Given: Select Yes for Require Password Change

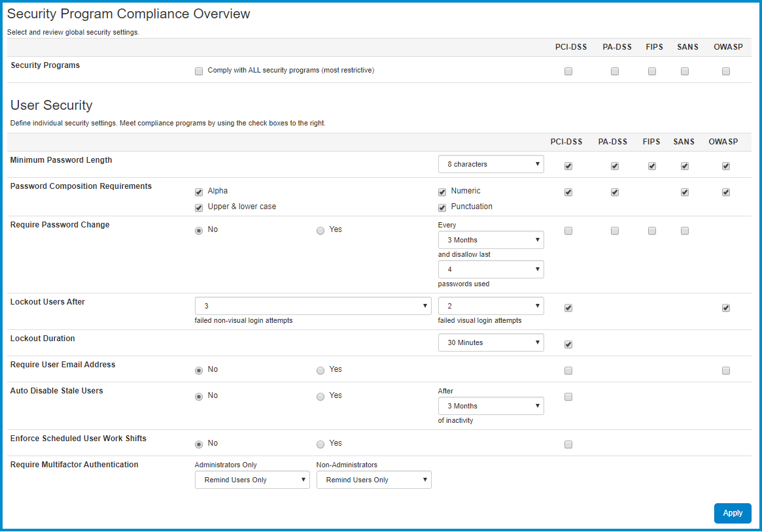Looking at the screenshot, I should click(x=320, y=231).
